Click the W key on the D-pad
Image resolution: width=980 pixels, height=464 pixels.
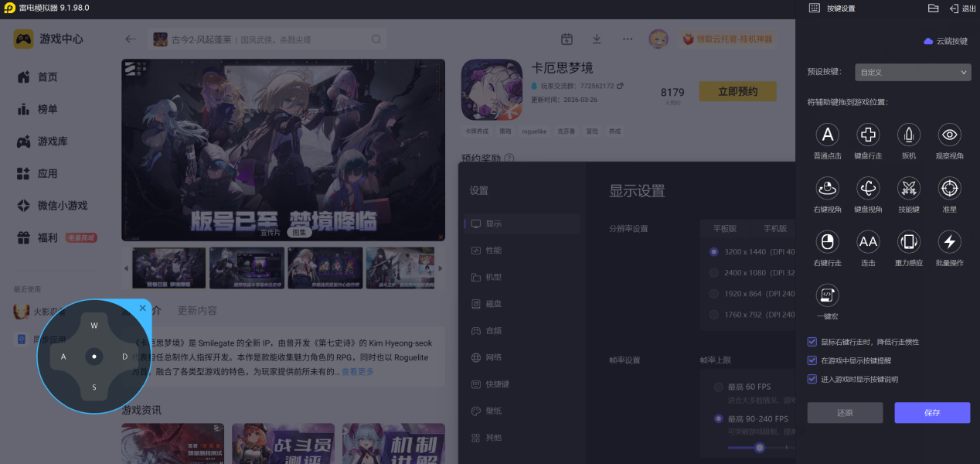[94, 326]
